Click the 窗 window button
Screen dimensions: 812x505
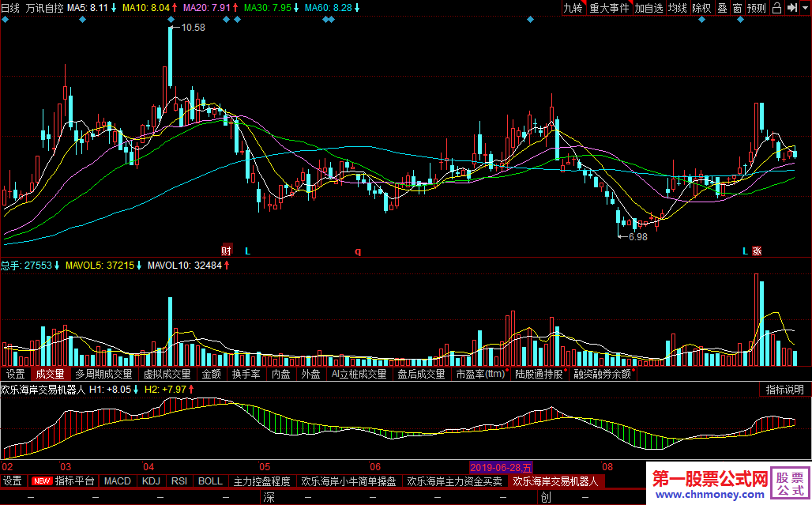pyautogui.click(x=738, y=8)
